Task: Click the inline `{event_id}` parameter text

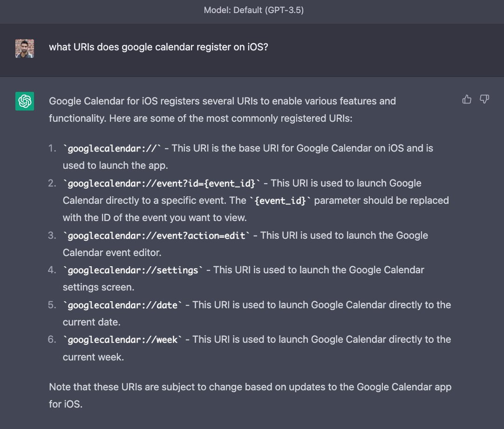Action: (x=280, y=201)
